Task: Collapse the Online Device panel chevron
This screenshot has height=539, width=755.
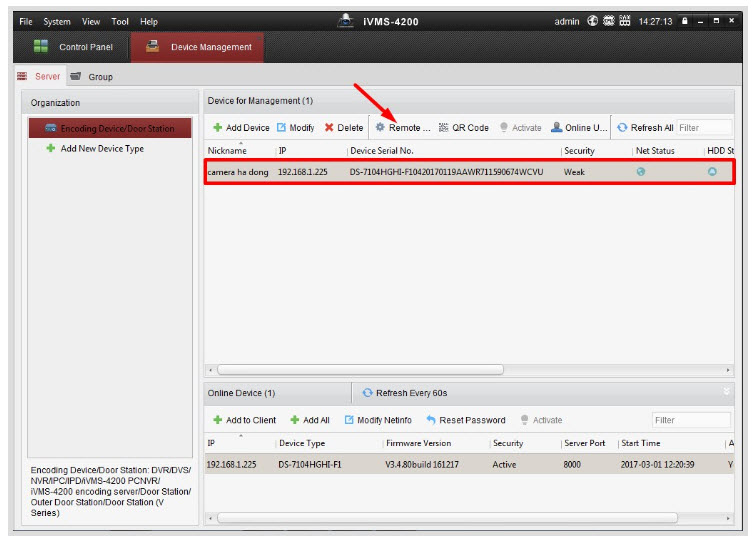Action: [x=727, y=392]
